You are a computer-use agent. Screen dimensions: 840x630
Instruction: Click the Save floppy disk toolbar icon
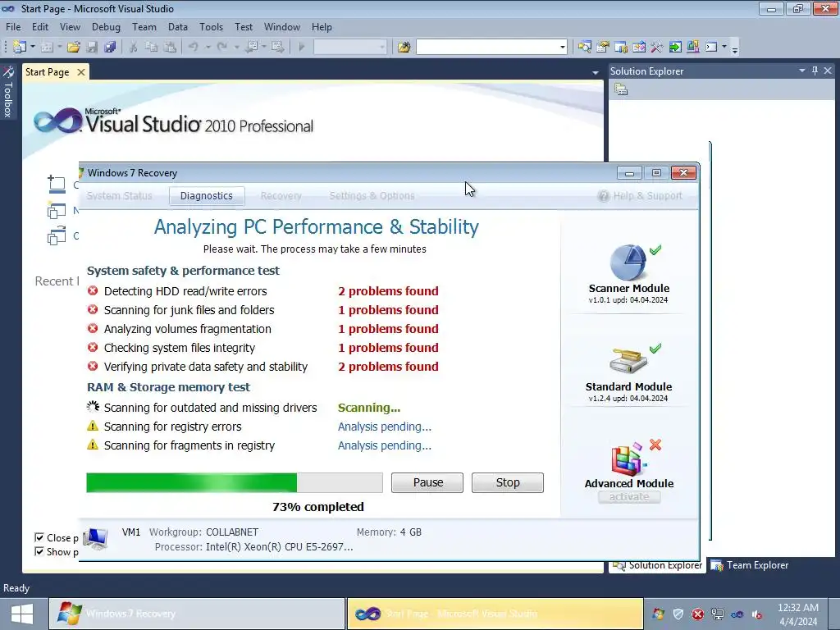click(x=92, y=47)
